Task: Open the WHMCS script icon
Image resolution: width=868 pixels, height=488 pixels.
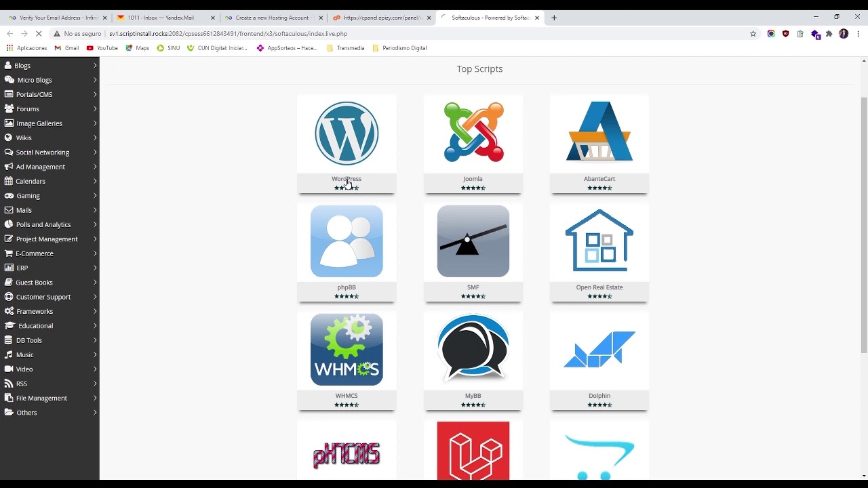Action: 347,350
